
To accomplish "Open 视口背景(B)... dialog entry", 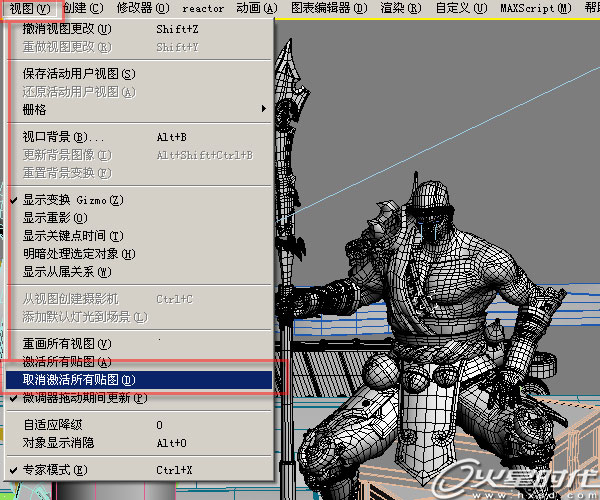I will (x=139, y=137).
